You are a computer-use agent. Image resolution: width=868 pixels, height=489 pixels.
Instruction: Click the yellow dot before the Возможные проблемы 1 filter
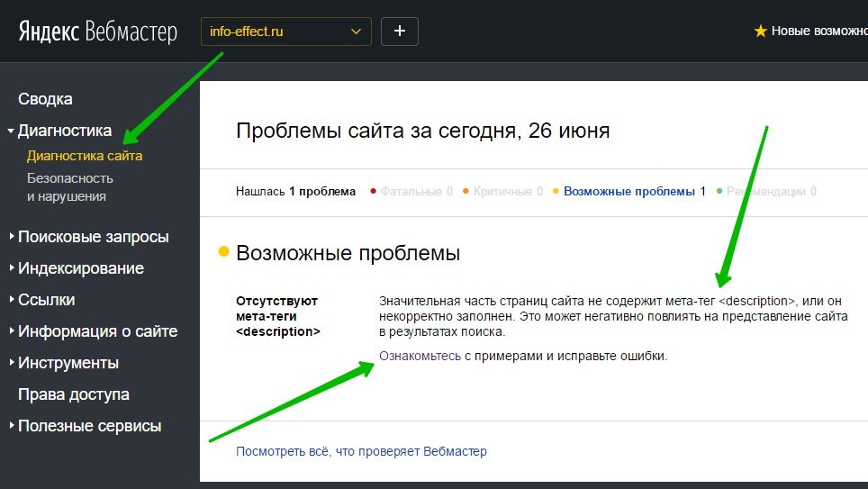pyautogui.click(x=556, y=191)
